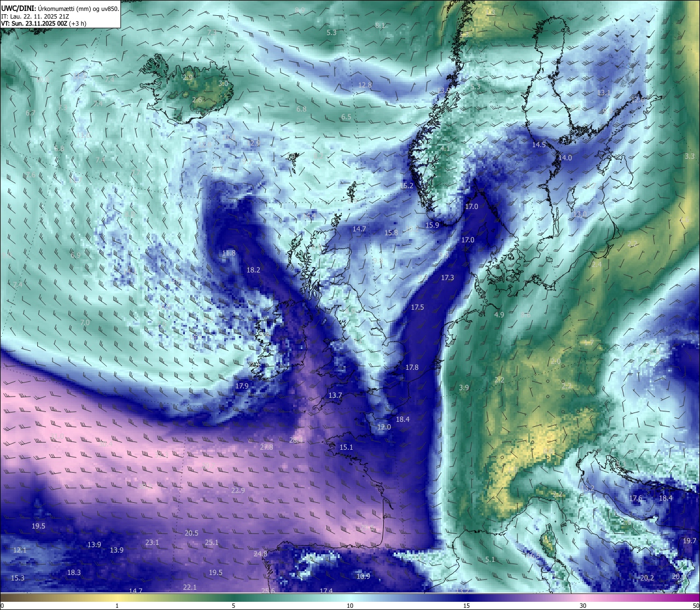Screen dimensions: 700x610
Task: Click the map value 14.5
Action: 539,144
